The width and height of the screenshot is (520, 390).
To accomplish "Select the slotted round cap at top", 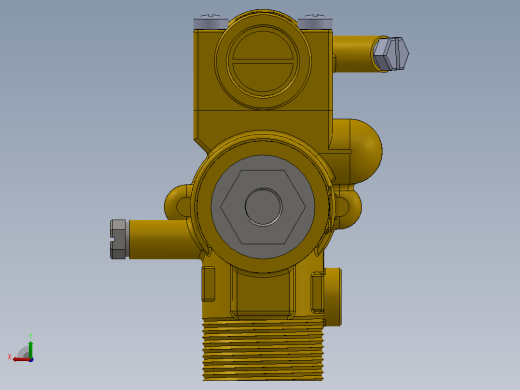I will coord(263,61).
